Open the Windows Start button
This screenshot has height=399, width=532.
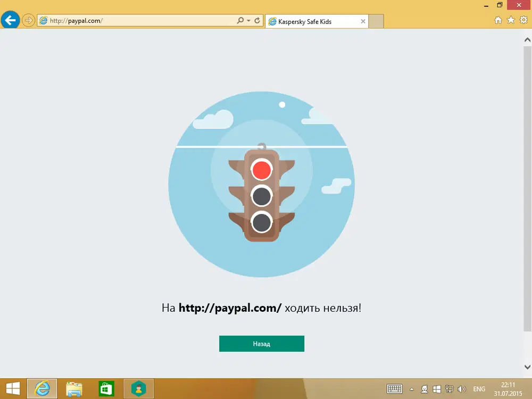pos(13,388)
